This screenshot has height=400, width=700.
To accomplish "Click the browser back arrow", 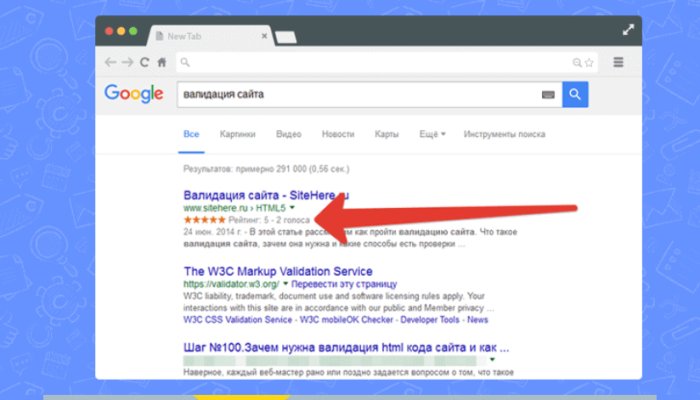I will (110, 62).
